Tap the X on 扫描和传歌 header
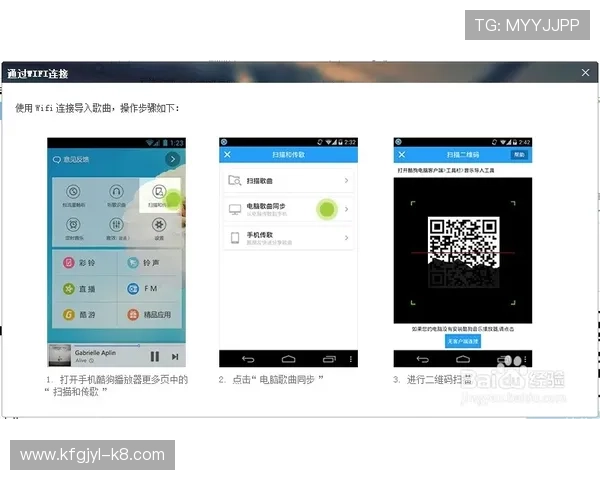 [227, 154]
